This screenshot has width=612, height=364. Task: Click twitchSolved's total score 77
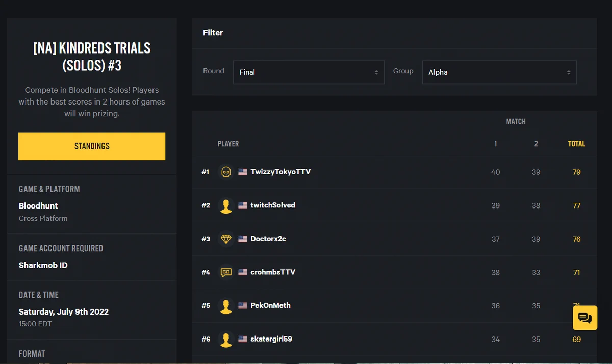pos(577,205)
